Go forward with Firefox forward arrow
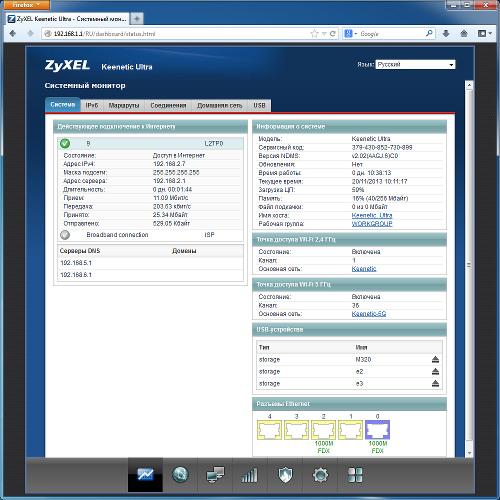The width and height of the screenshot is (500, 500). tap(30, 33)
